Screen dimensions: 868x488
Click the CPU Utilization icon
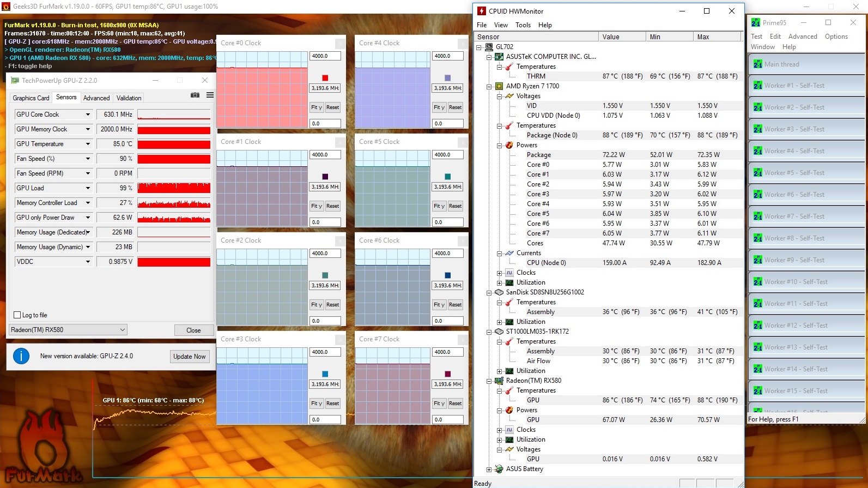point(509,282)
